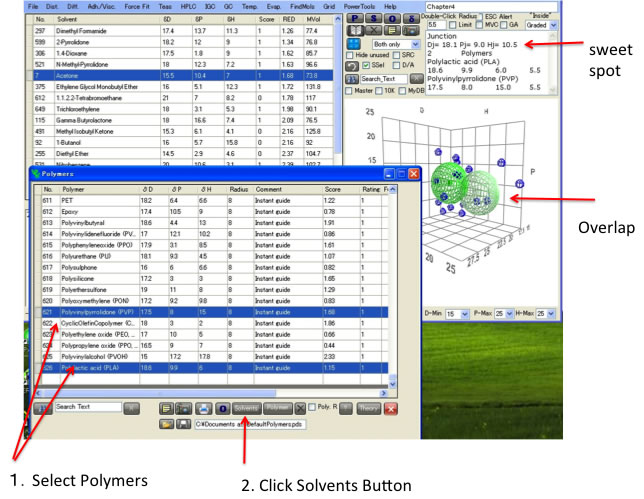Enable the SRC checkbox

point(396,55)
